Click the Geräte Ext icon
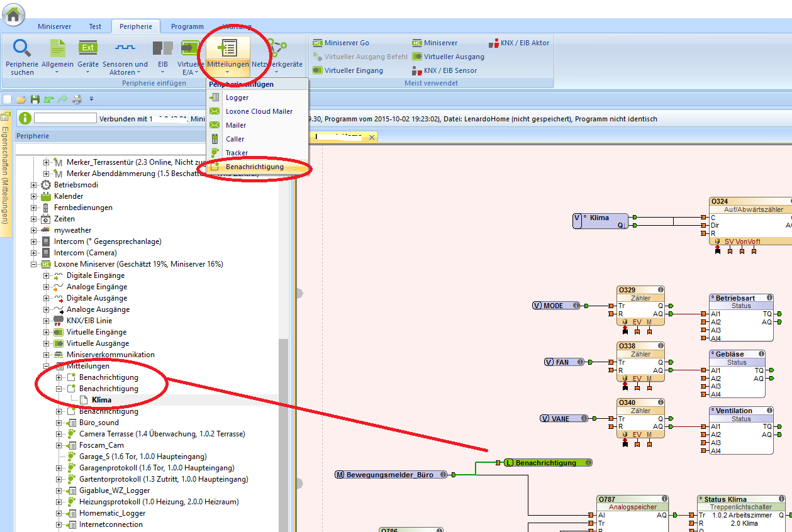The image size is (792, 532). pyautogui.click(x=87, y=48)
